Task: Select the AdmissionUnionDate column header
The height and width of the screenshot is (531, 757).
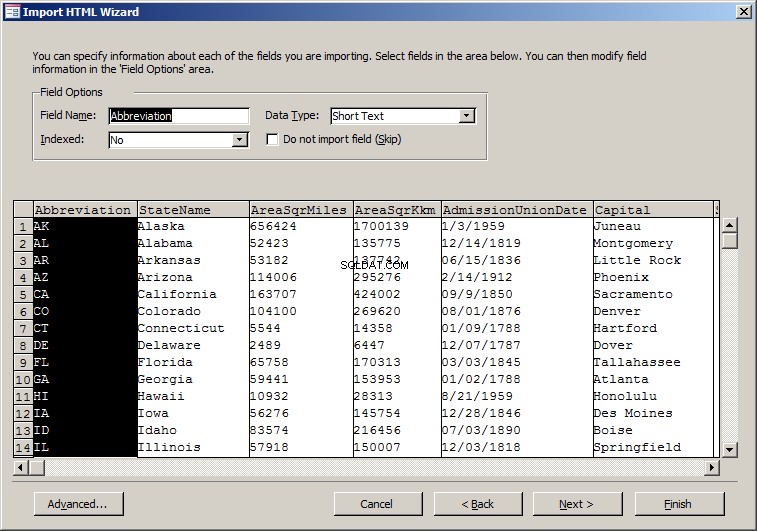Action: [x=517, y=210]
